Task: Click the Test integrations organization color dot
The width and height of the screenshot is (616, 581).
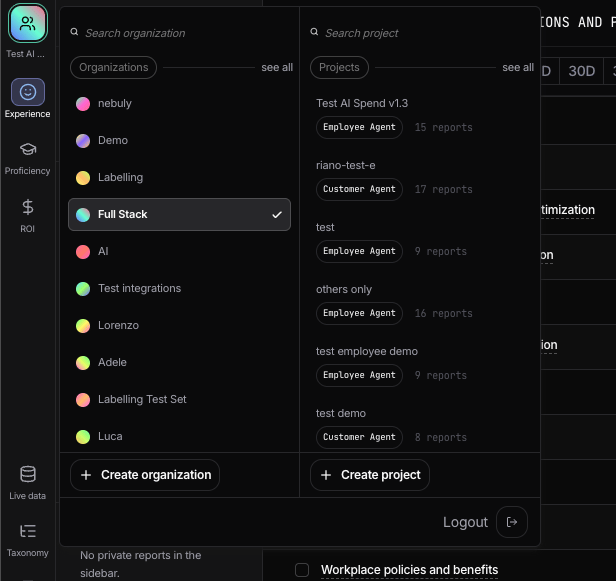Action: coord(83,289)
